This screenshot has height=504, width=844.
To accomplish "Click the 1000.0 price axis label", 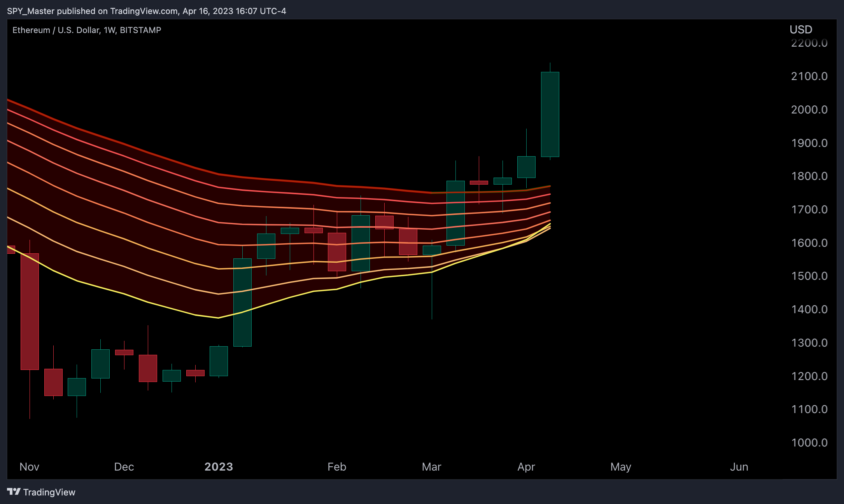I will [x=809, y=443].
